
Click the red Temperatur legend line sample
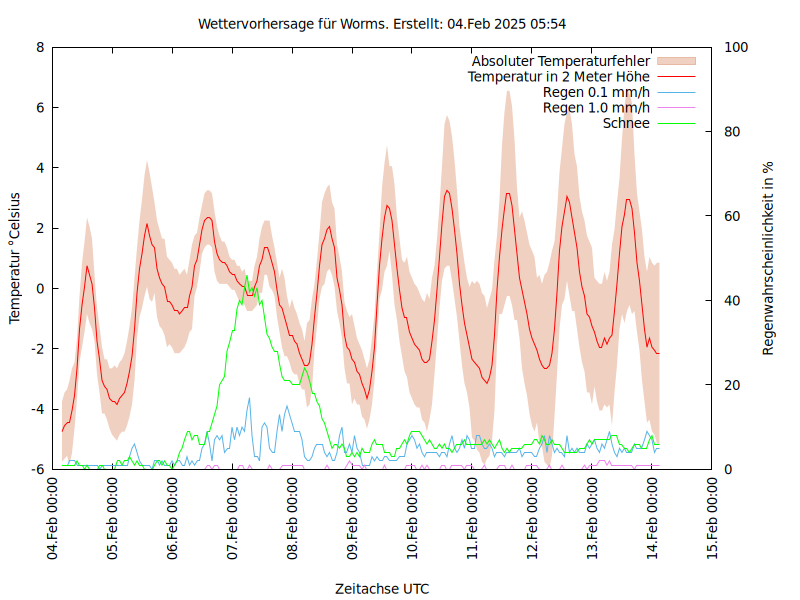(675, 76)
